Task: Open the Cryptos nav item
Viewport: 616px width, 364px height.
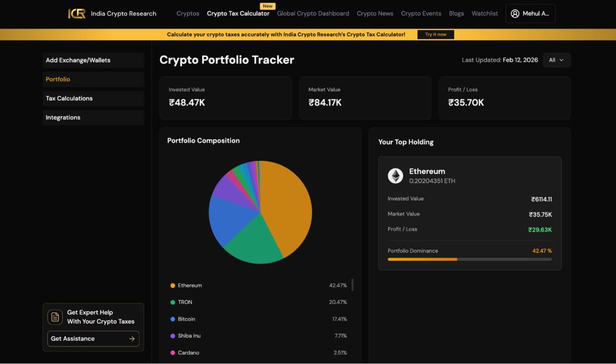Action: (x=188, y=14)
